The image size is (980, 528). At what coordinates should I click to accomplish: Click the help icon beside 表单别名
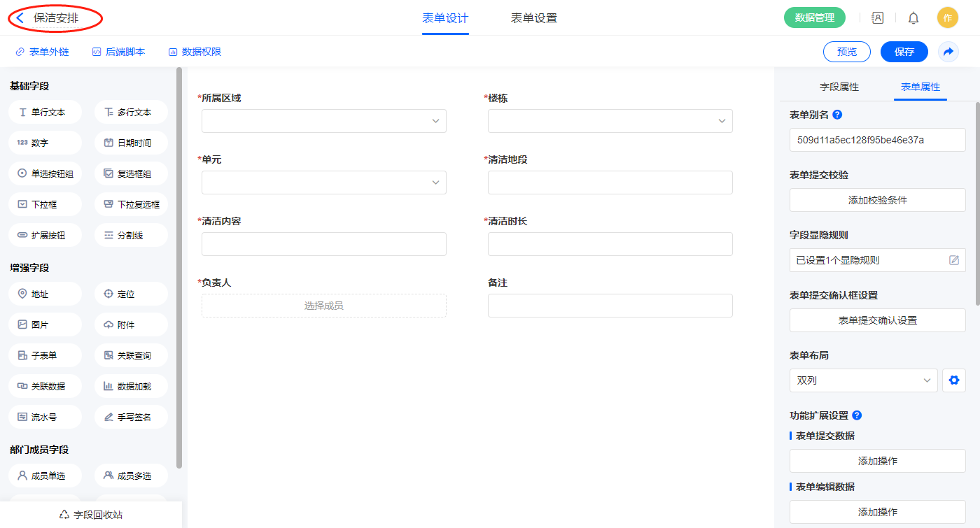837,115
